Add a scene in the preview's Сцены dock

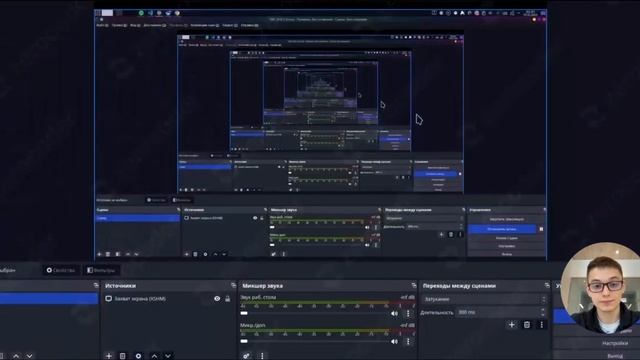pos(99,254)
